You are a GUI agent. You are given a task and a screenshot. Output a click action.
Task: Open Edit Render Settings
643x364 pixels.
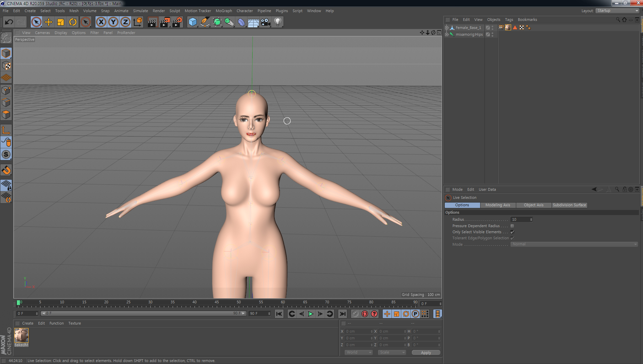177,22
